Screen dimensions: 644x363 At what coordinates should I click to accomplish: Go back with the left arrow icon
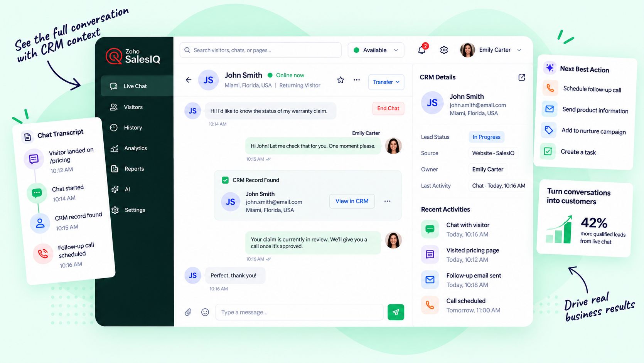coord(189,80)
